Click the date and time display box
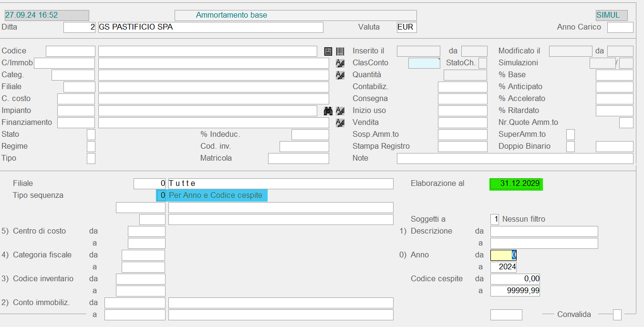Image resolution: width=644 pixels, height=327 pixels. click(x=47, y=15)
